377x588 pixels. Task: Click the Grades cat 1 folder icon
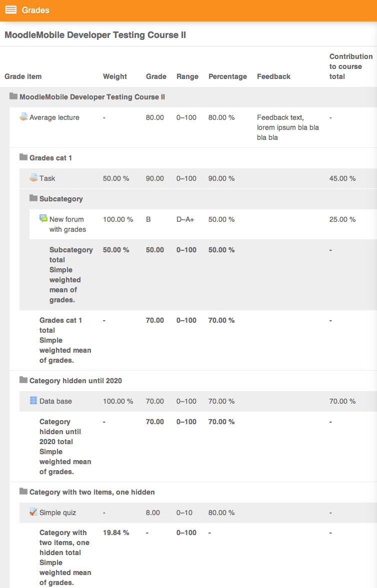[23, 157]
